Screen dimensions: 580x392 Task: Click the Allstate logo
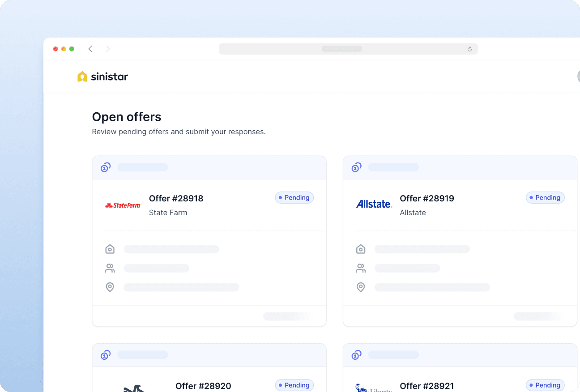[x=374, y=205]
